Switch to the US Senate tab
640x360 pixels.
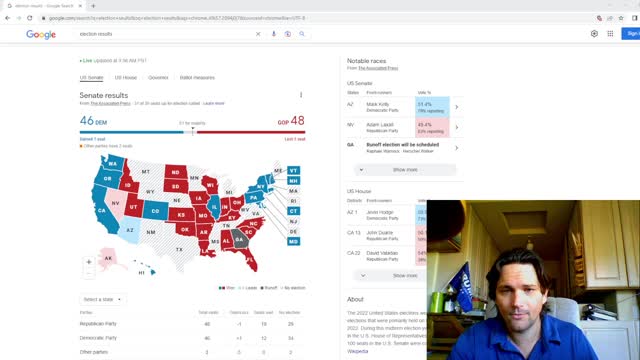tap(91, 78)
